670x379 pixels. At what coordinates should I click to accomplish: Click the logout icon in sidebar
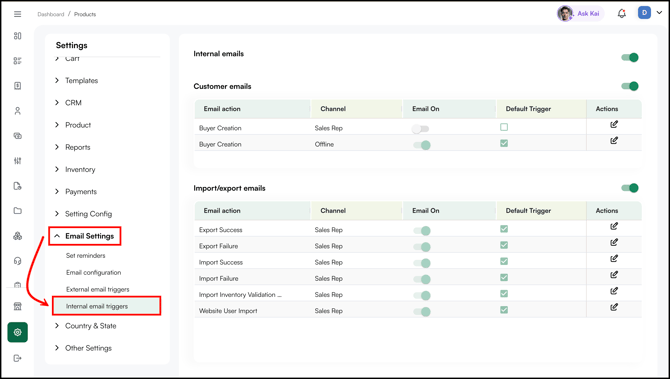click(x=18, y=358)
